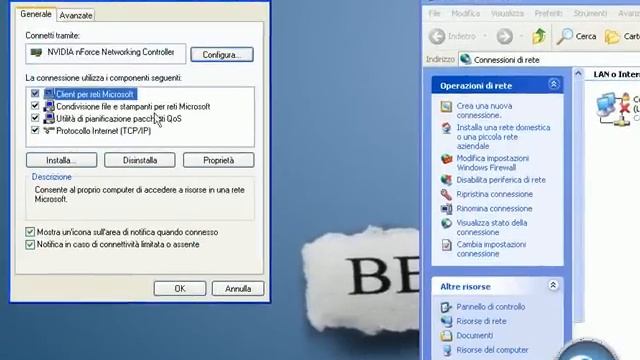Click the folder Up level icon
Screen dimensions: 640x360
[x=539, y=36]
